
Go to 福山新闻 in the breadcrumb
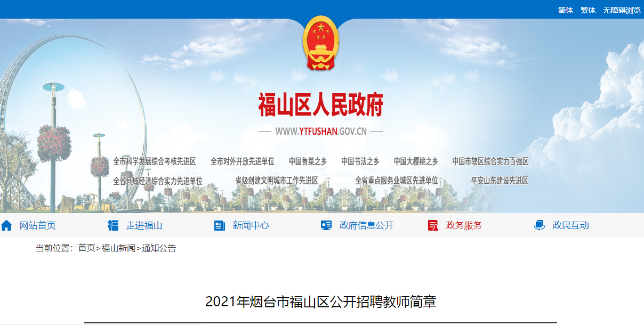click(x=118, y=248)
